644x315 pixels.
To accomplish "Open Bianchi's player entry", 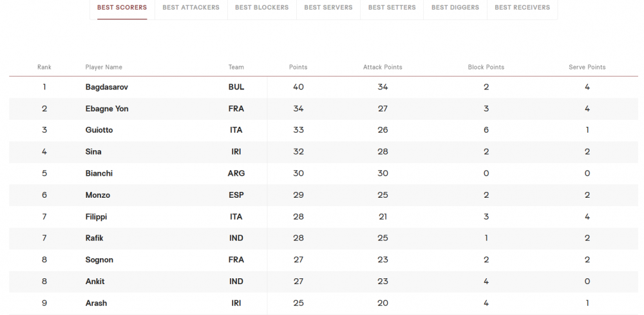I will (x=99, y=173).
